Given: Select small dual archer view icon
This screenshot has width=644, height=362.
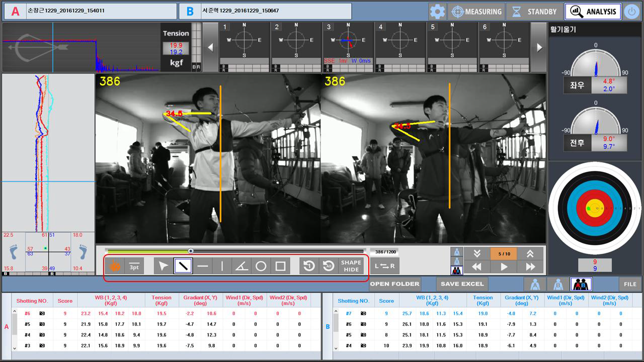Looking at the screenshot, I should [456, 270].
